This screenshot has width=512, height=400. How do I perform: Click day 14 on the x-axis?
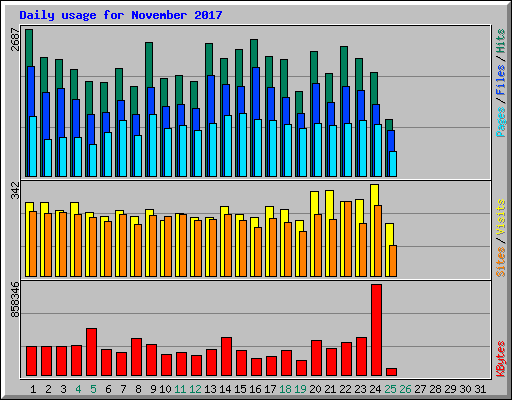pos(225,389)
